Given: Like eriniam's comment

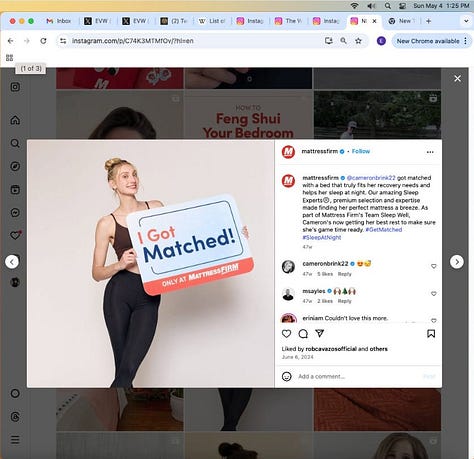Looking at the screenshot, I should (x=434, y=320).
